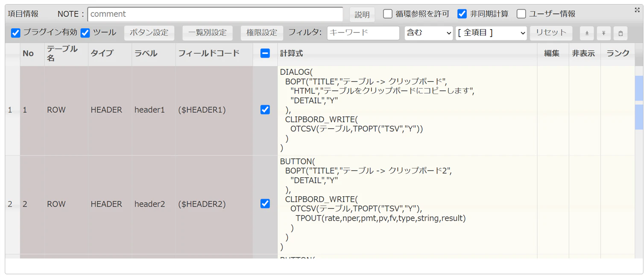Screen dimensions: 644x277
Task: Open the 含む filter mode dropdown
Action: (x=428, y=33)
